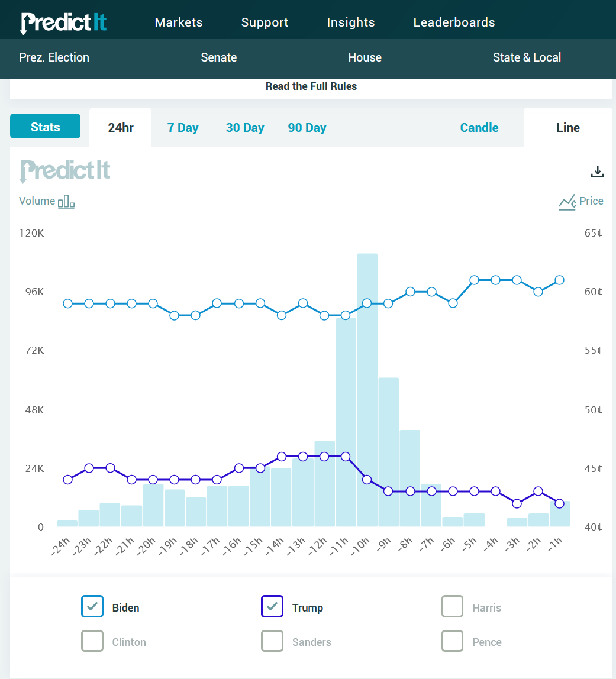Open the Insights menu
This screenshot has height=679, width=616.
[x=351, y=22]
